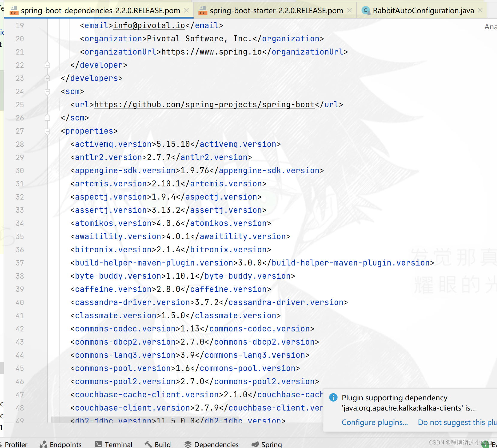Click build-helper-maven-plugin.version value 3.0.0
The width and height of the screenshot is (497, 448).
[x=250, y=263]
